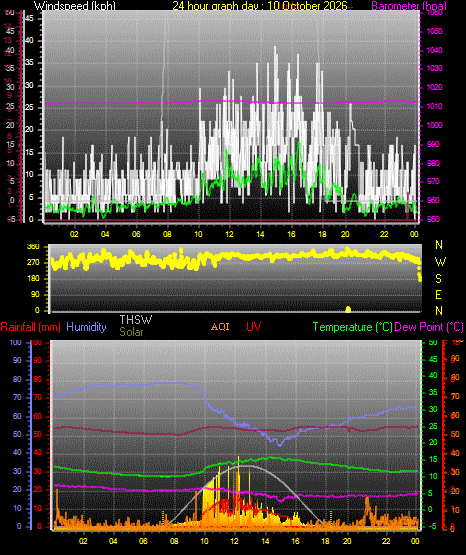The width and height of the screenshot is (466, 555).
Task: Click the green '-5' temperature axis value
Action: [x=432, y=526]
